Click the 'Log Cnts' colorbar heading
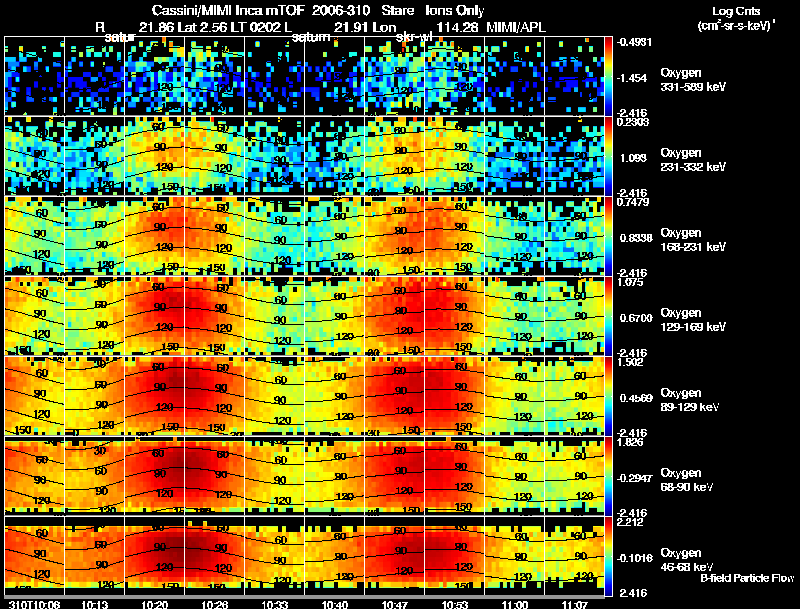The height and width of the screenshot is (609, 800). pyautogui.click(x=736, y=11)
